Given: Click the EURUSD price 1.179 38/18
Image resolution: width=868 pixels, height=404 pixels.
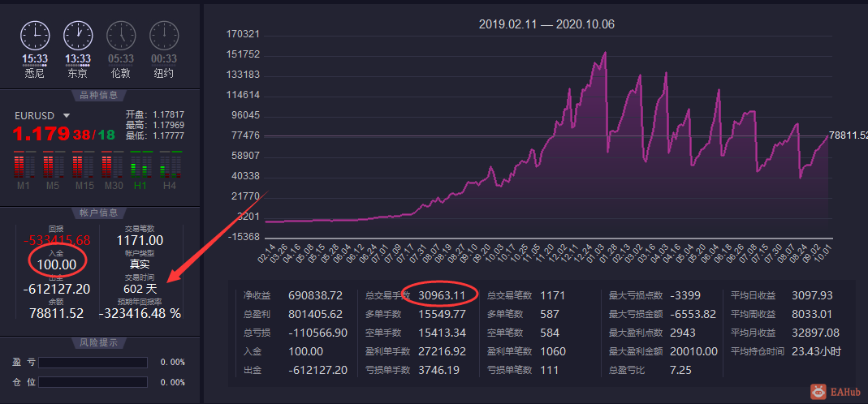Looking at the screenshot, I should tap(63, 133).
